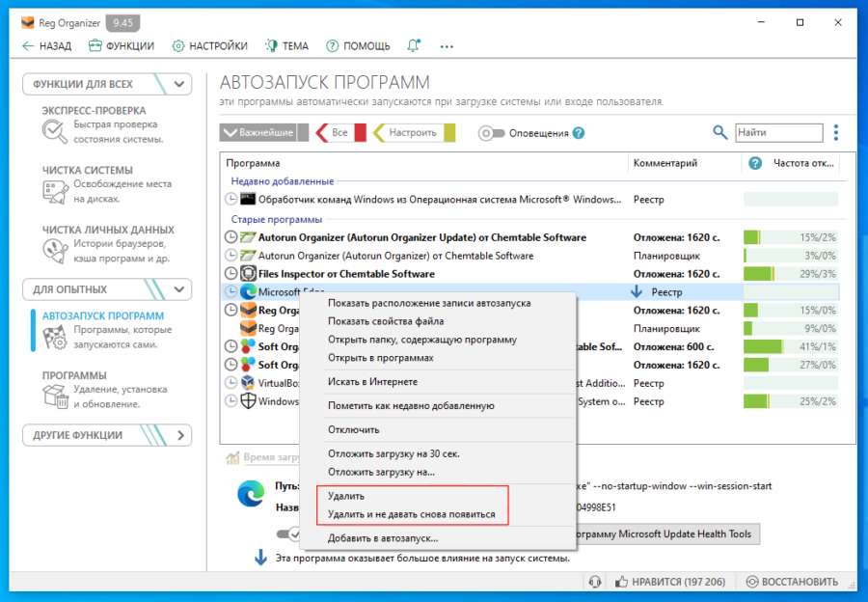Choose Отложить загрузку на... menu item
The image size is (868, 602).
(381, 473)
